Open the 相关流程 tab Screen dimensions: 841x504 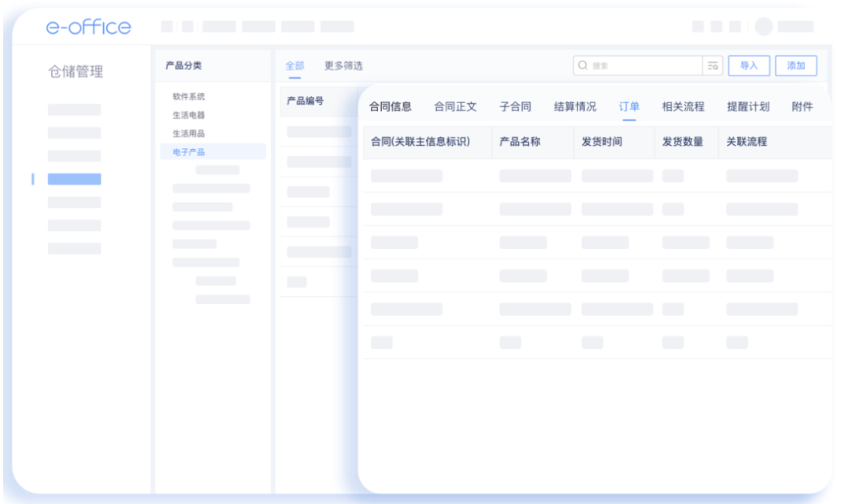click(683, 107)
